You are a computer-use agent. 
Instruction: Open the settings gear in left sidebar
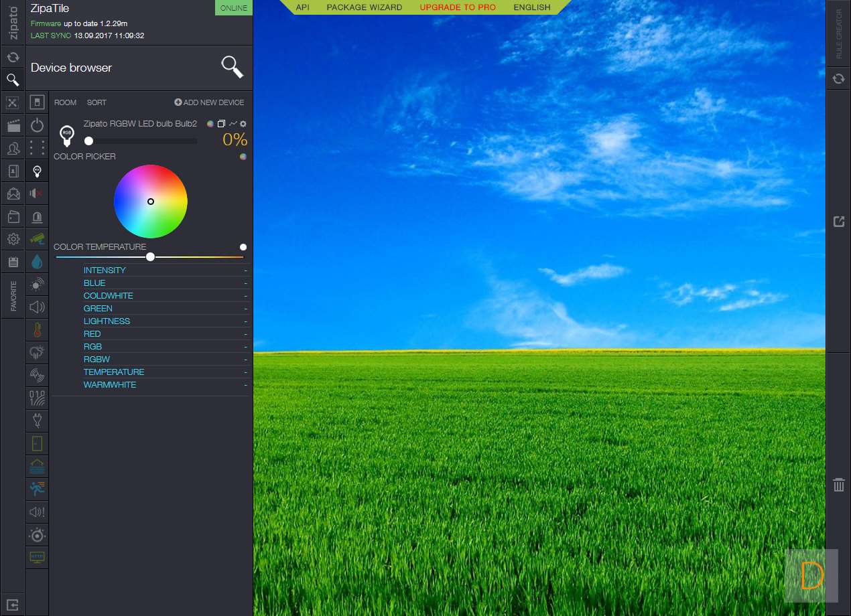12,239
